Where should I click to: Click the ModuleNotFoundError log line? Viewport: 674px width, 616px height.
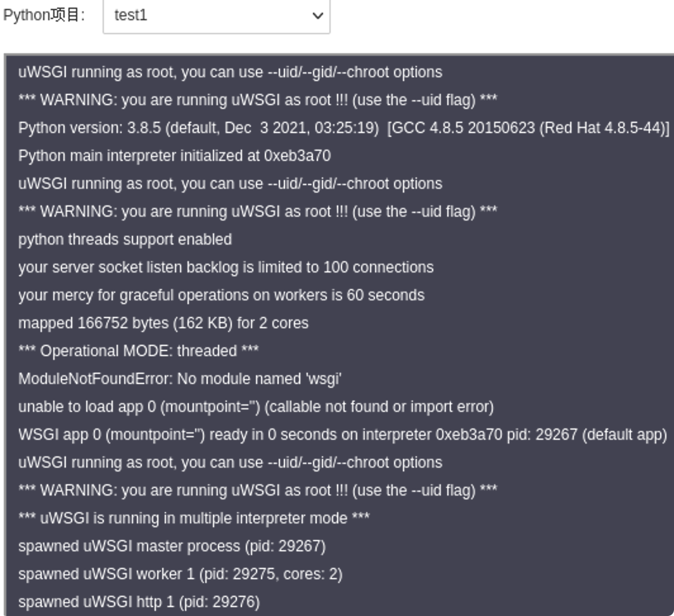point(180,379)
